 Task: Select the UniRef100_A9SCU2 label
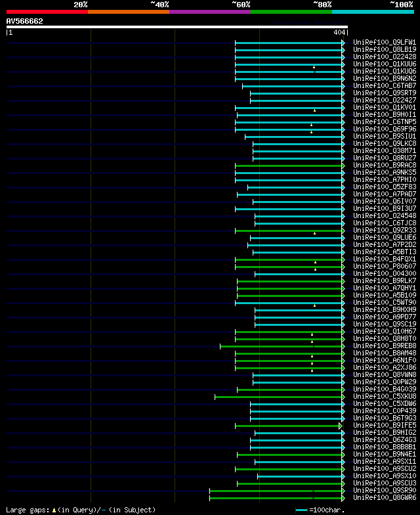[x=385, y=469]
